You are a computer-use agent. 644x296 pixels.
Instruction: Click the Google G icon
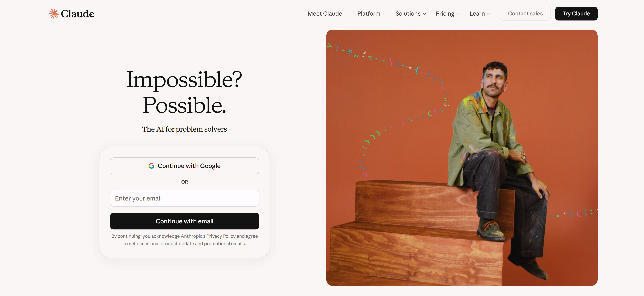(x=151, y=166)
